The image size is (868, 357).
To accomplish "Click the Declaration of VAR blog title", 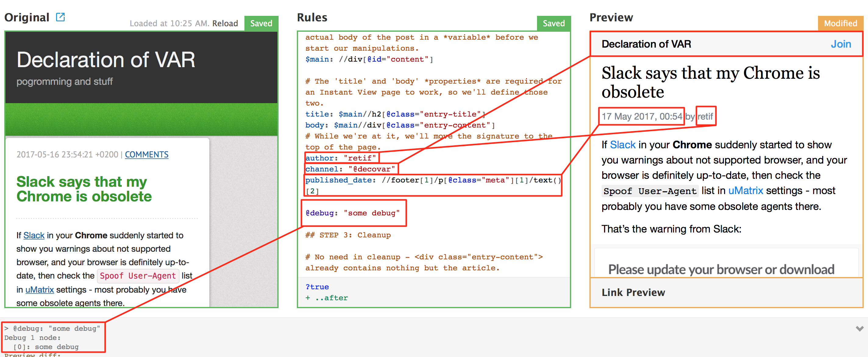I will (x=106, y=60).
